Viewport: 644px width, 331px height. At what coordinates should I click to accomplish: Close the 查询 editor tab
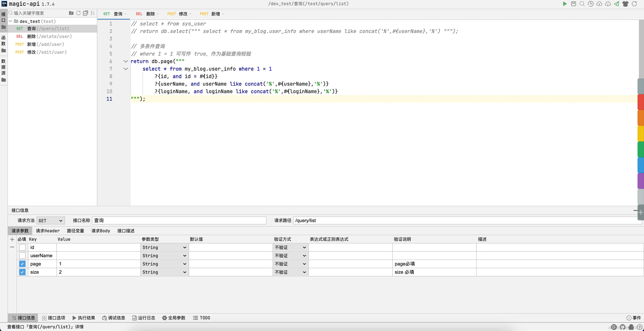(x=125, y=14)
